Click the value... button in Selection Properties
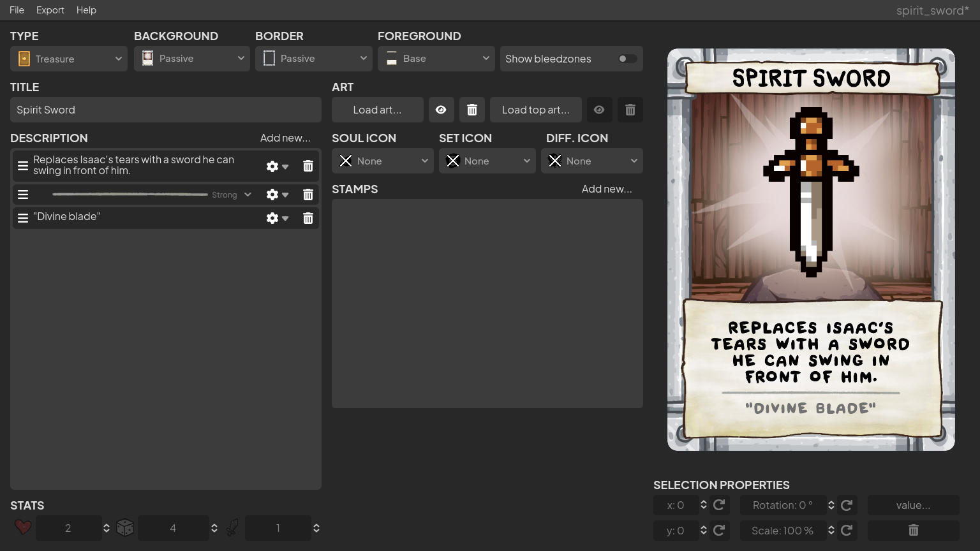Viewport: 980px width, 551px height. pos(914,505)
